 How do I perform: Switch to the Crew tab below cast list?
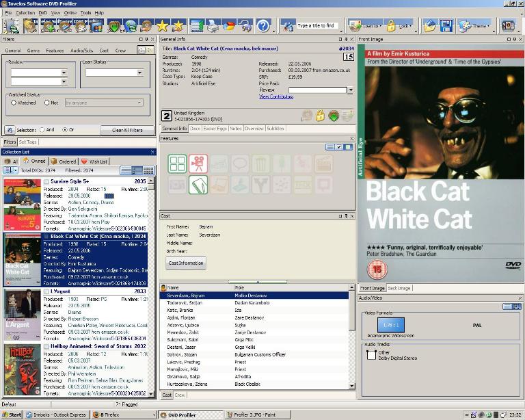point(180,395)
